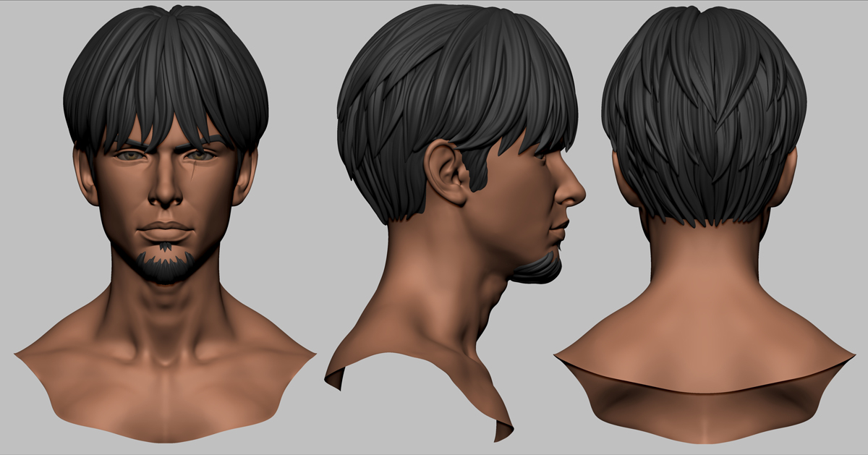Click the goatee on the front view
The height and width of the screenshot is (455, 868).
point(166,266)
